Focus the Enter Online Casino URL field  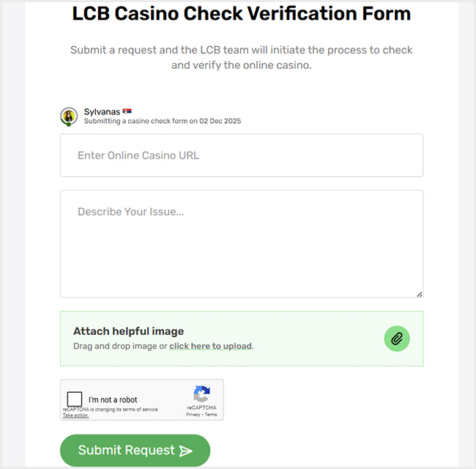point(242,155)
